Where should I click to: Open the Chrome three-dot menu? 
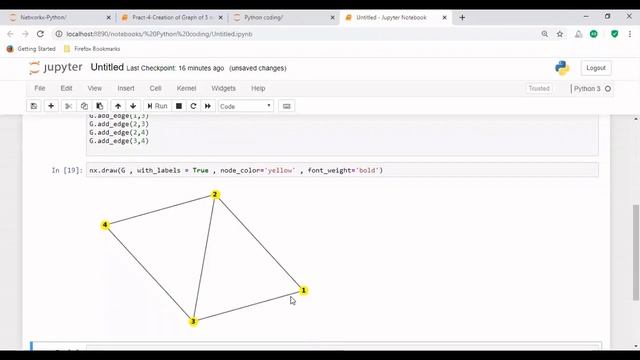[630, 34]
